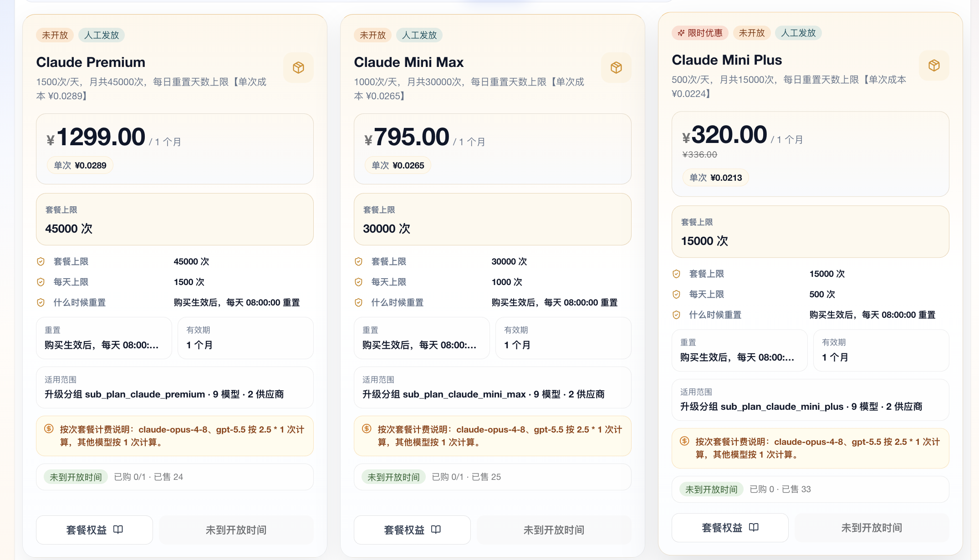Click the large 30000 次 quota box

493,219
